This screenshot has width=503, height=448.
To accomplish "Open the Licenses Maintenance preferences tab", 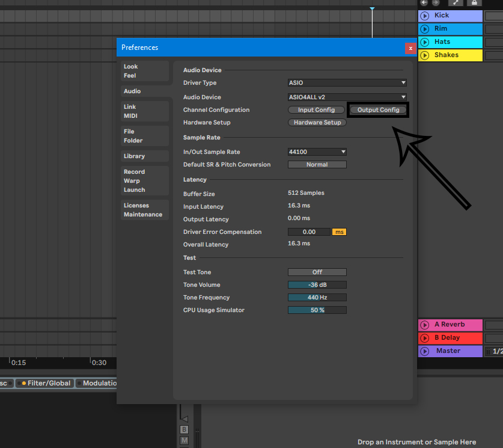I will [x=145, y=210].
